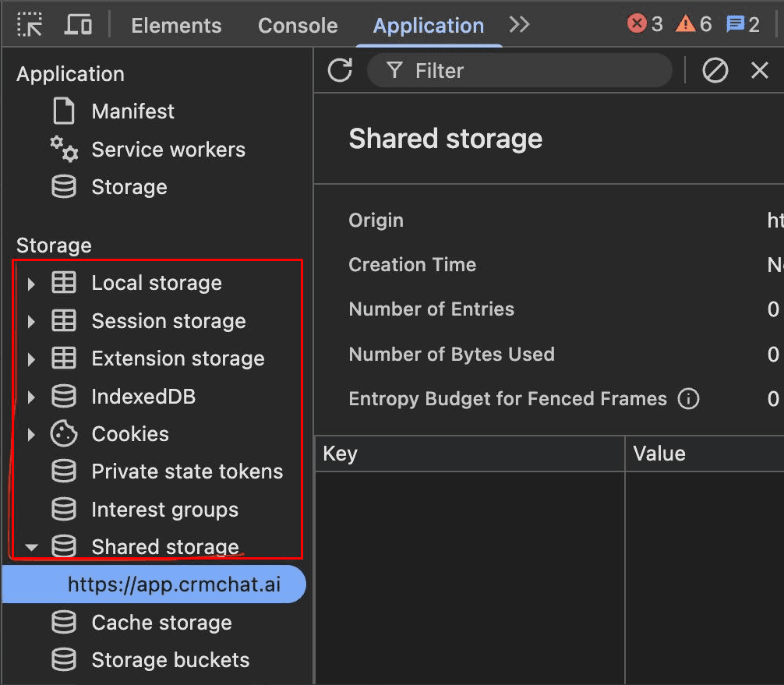This screenshot has height=685, width=784.
Task: Switch to the Elements tab
Action: coord(176,26)
